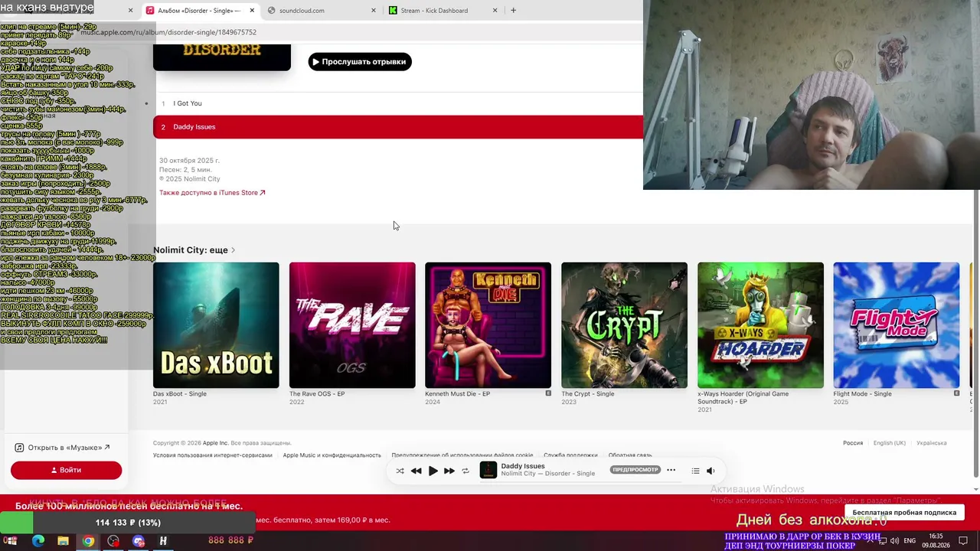980x551 pixels.
Task: Show the playback queue list
Action: click(695, 471)
